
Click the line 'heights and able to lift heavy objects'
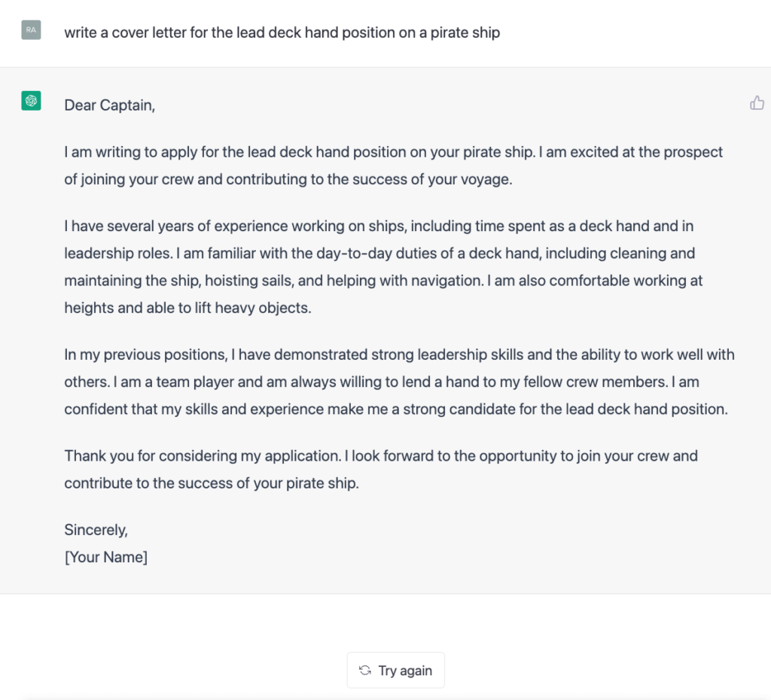point(187,308)
